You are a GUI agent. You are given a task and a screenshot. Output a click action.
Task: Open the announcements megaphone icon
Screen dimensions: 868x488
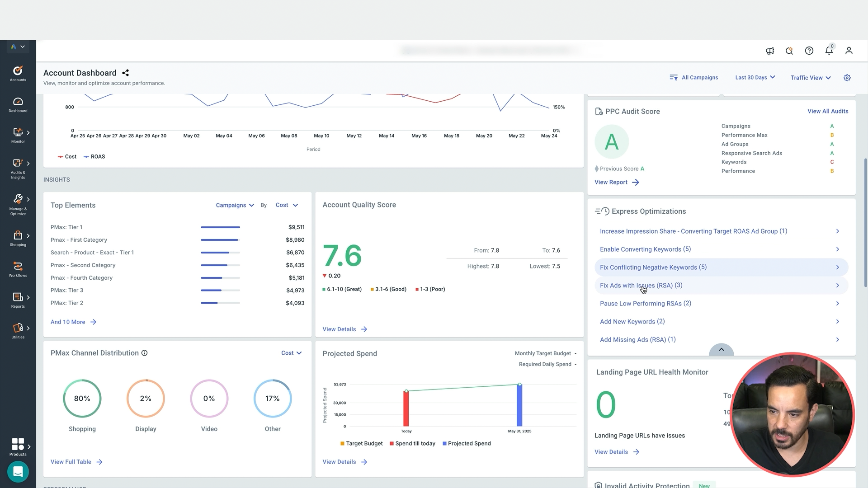point(770,51)
